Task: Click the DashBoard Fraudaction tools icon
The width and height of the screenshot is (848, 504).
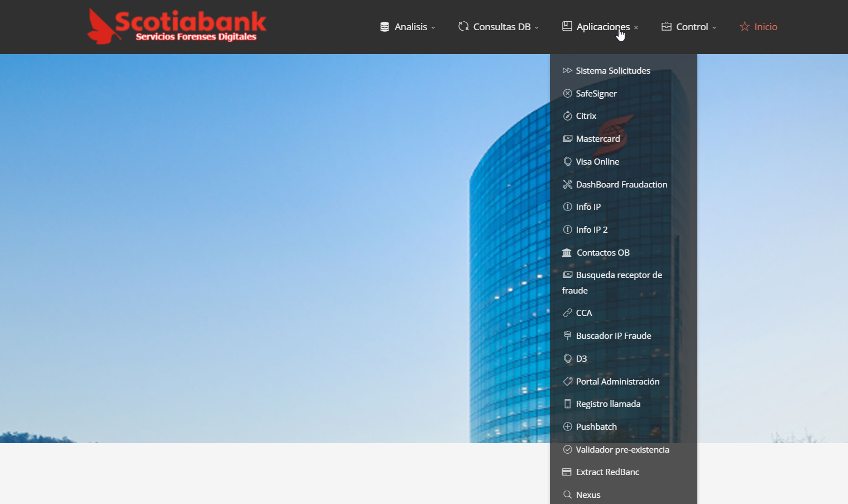Action: [567, 184]
